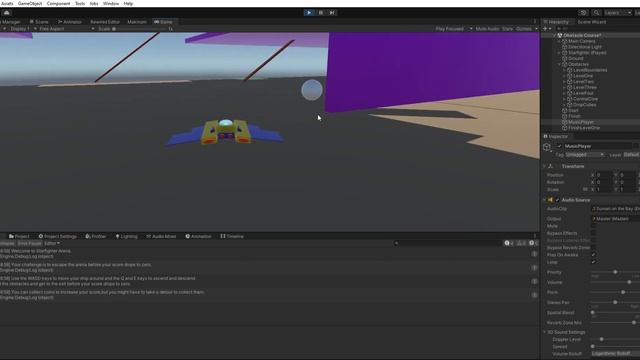Click the Step frame button

(x=332, y=13)
